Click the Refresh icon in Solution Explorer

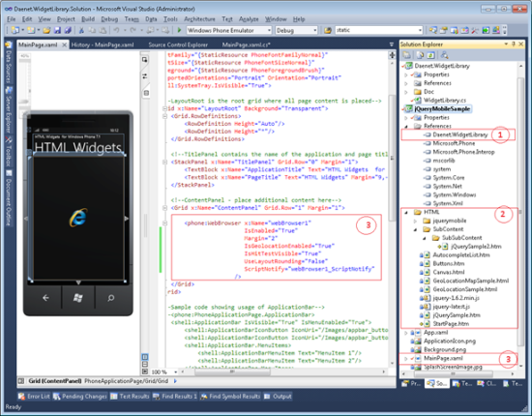430,54
